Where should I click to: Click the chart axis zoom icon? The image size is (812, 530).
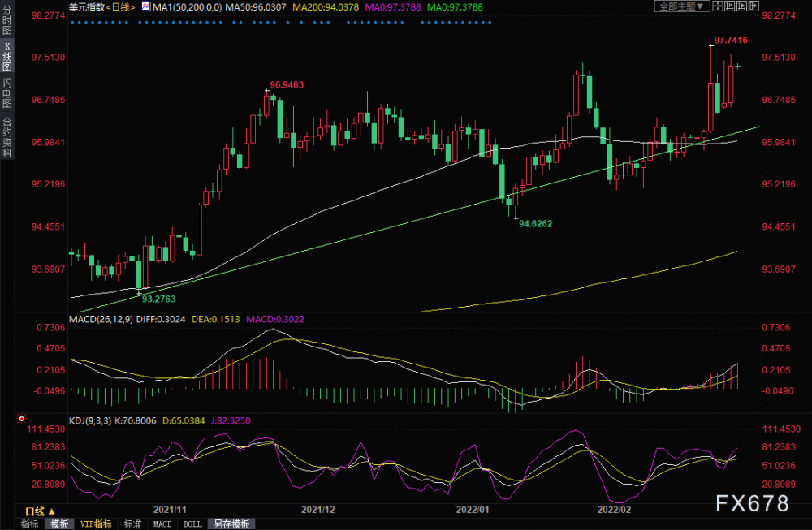(729, 6)
